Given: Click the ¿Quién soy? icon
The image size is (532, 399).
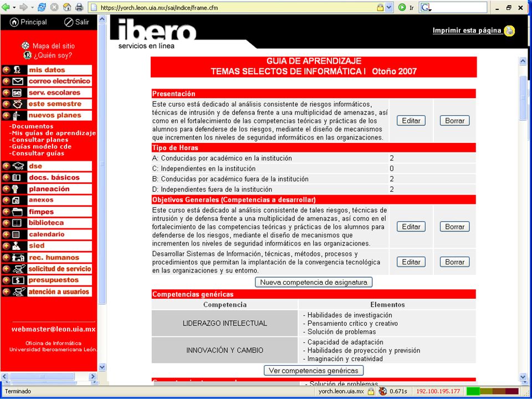Looking at the screenshot, I should tap(27, 55).
